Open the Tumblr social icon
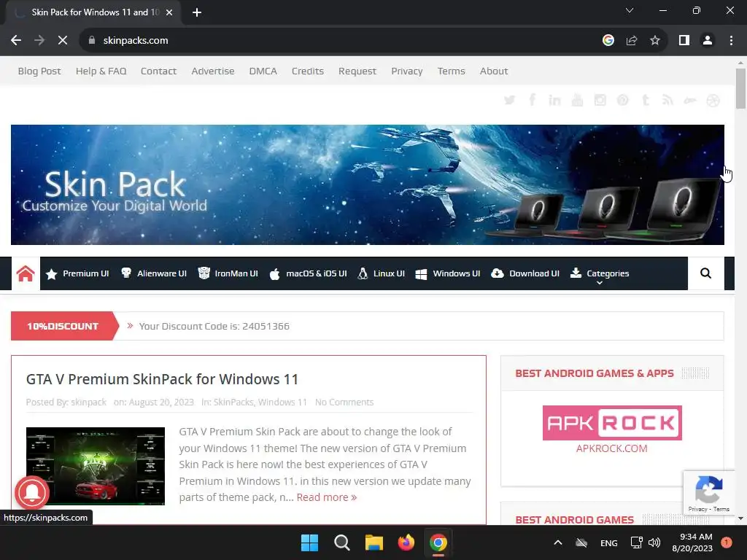The image size is (747, 560). point(646,100)
